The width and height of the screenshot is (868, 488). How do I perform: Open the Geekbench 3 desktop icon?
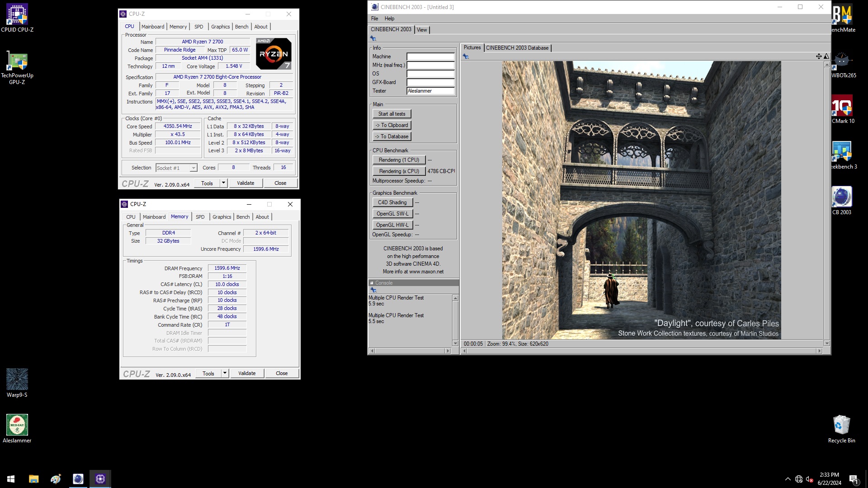[x=843, y=155]
